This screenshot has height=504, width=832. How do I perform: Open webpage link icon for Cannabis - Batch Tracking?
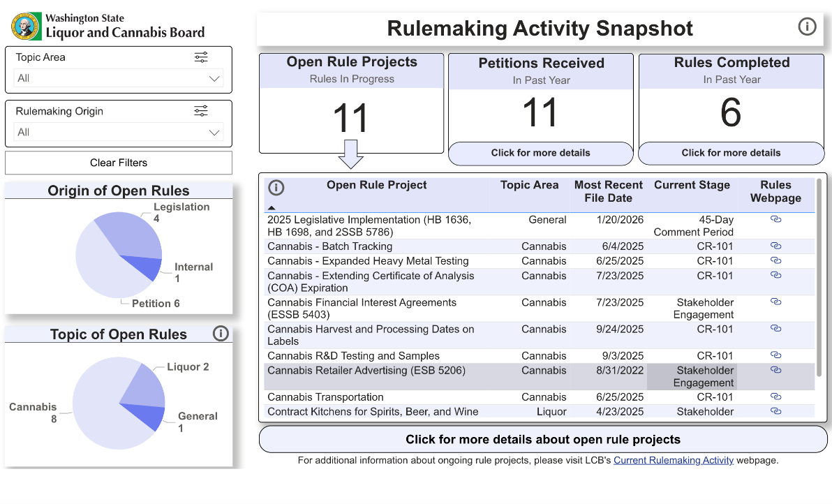[x=775, y=246]
